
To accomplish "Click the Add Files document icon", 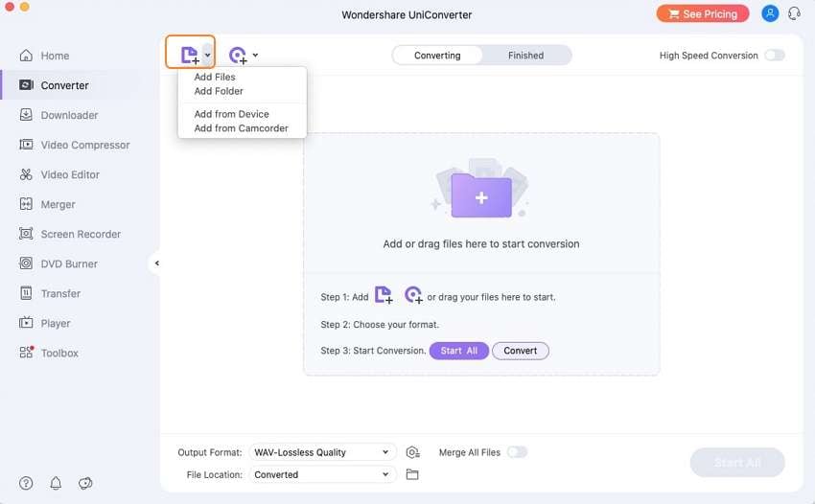I will [x=190, y=55].
